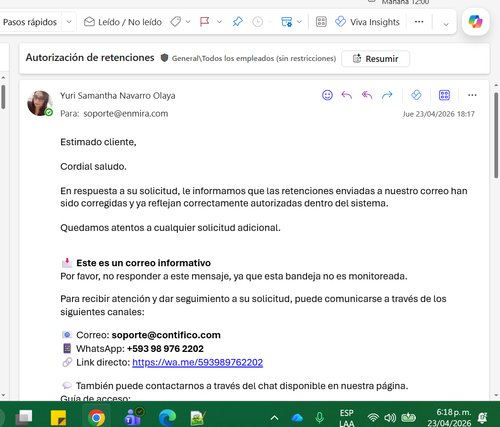500x427 pixels.
Task: Click the sensitivity label shield icon
Action: (x=164, y=58)
